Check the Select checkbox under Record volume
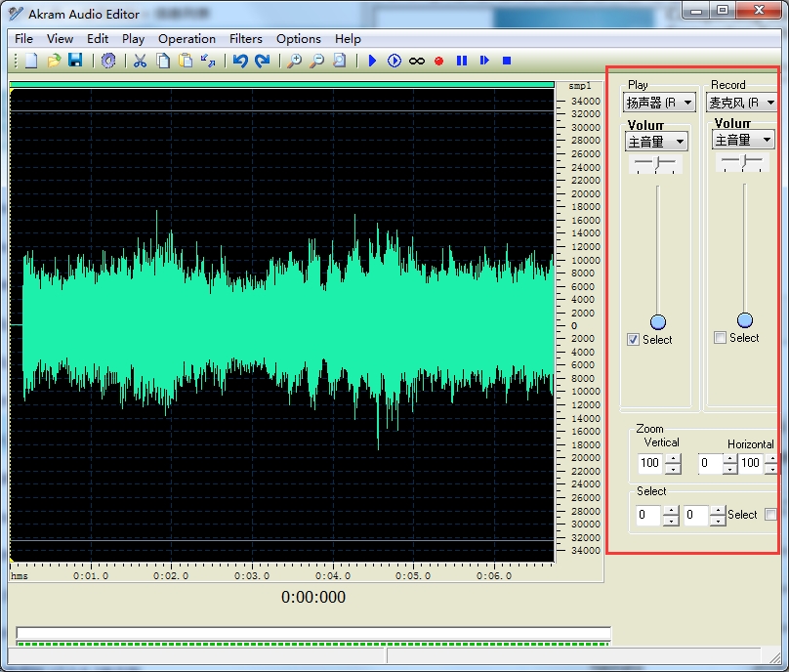This screenshot has width=789, height=672. 721,338
